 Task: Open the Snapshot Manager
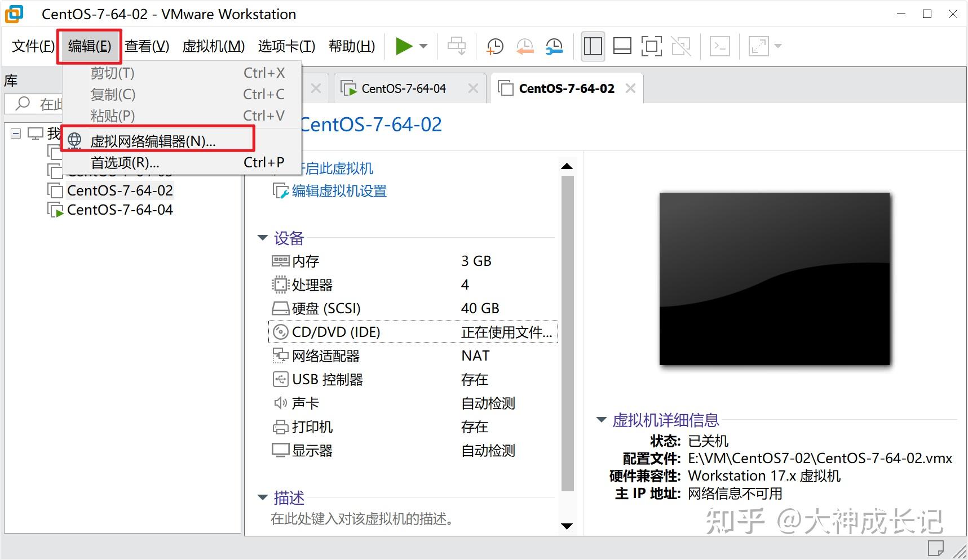(554, 46)
